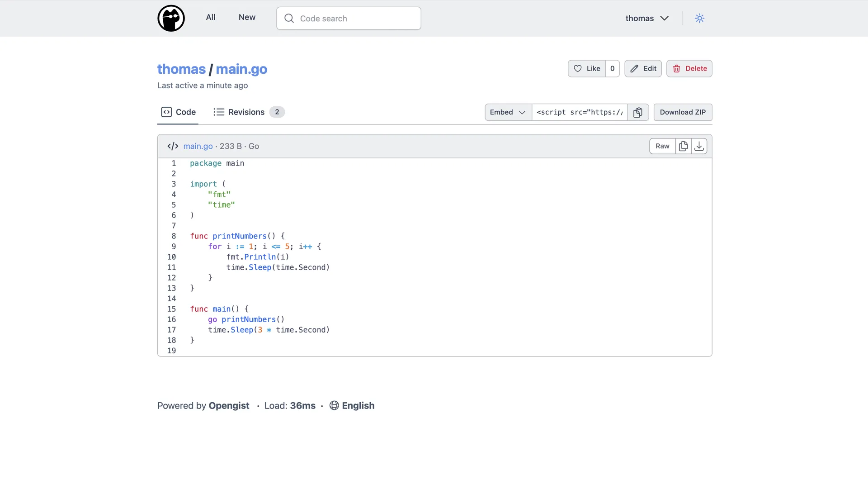
Task: Click the 'time.Sleep(3 * time.Second)' line
Action: coord(269,330)
